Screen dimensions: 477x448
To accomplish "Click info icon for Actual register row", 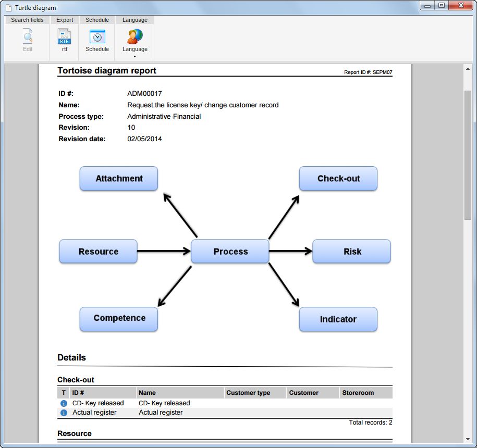I will (64, 413).
